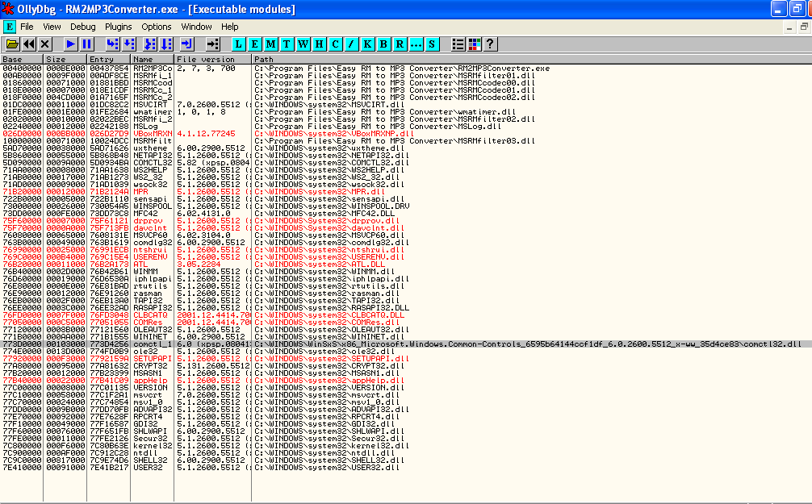Click the Step over toolbar icon

click(129, 44)
